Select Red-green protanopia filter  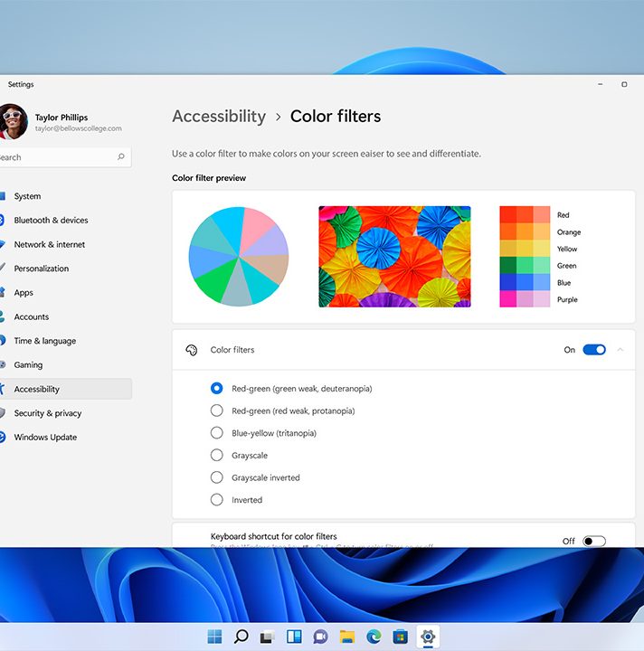pyautogui.click(x=217, y=410)
